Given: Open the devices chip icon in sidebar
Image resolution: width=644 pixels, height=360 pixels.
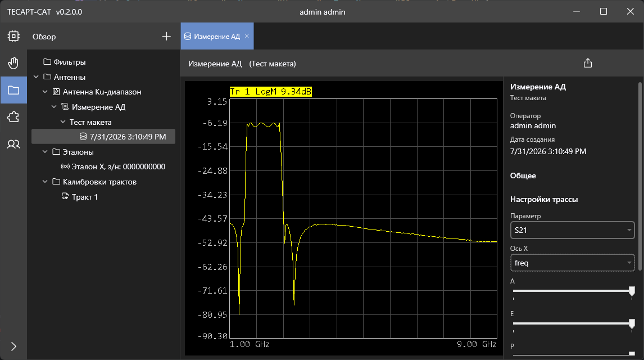Looking at the screenshot, I should coord(13,36).
